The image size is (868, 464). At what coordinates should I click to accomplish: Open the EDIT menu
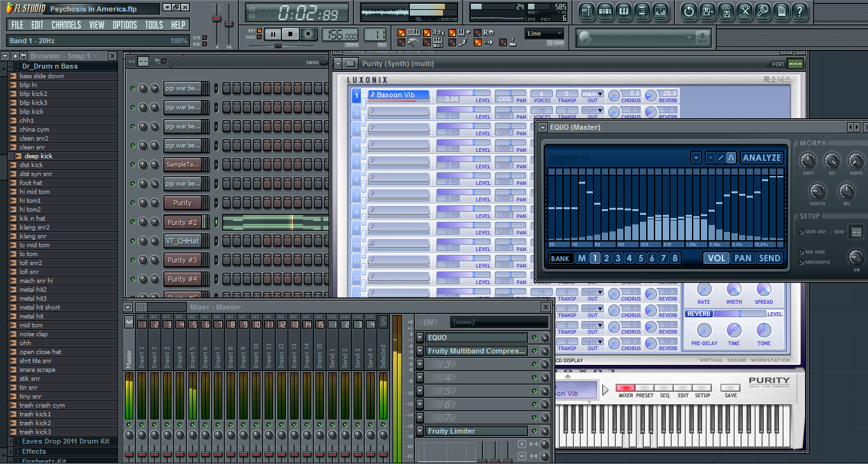[37, 25]
